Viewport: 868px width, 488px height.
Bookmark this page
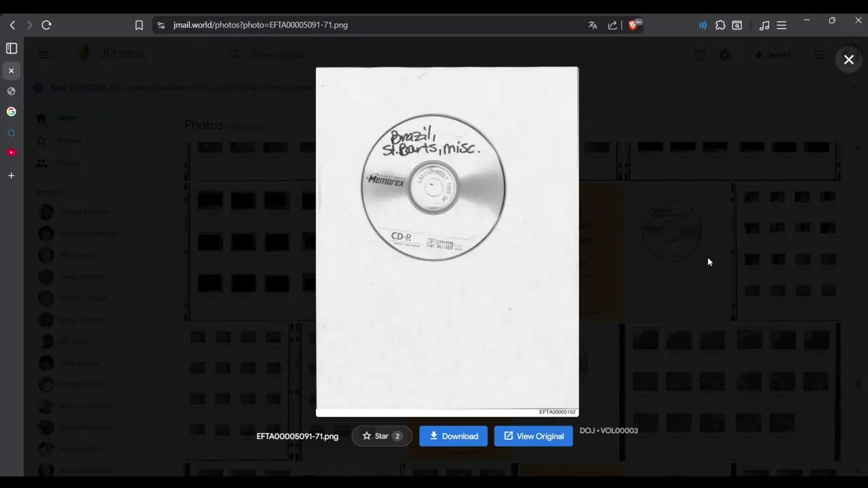[x=139, y=25]
